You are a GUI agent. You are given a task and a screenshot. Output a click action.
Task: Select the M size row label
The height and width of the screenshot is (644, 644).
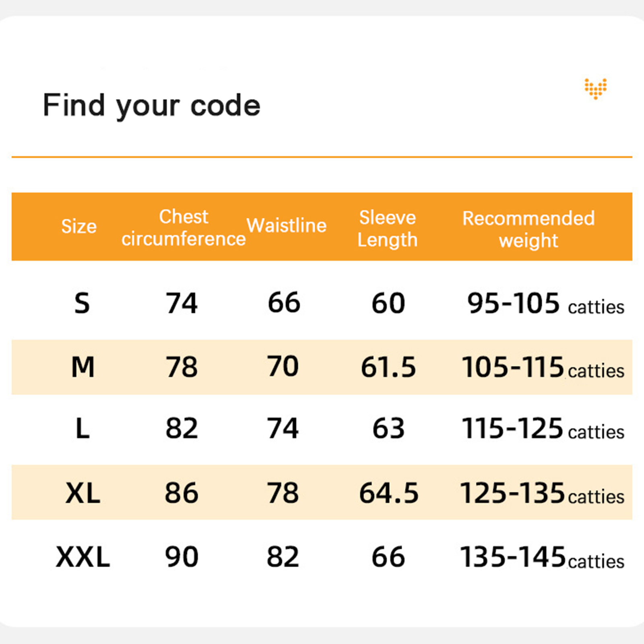[x=83, y=367]
